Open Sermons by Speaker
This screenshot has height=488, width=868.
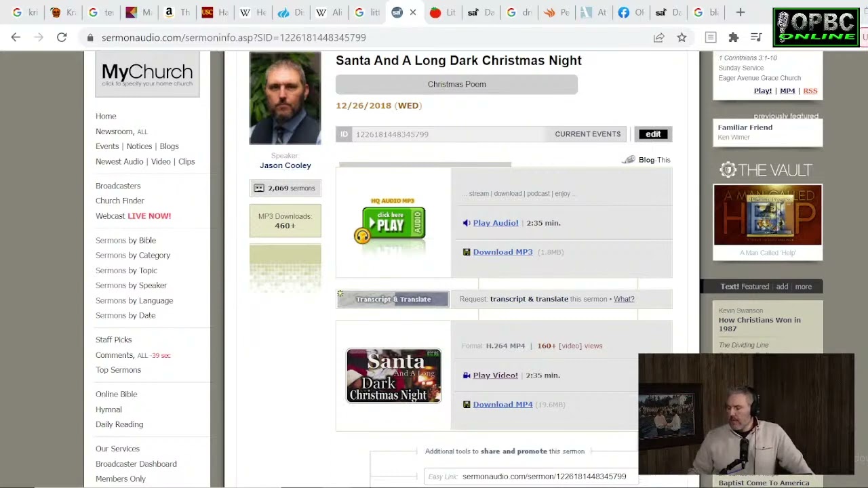(x=131, y=285)
